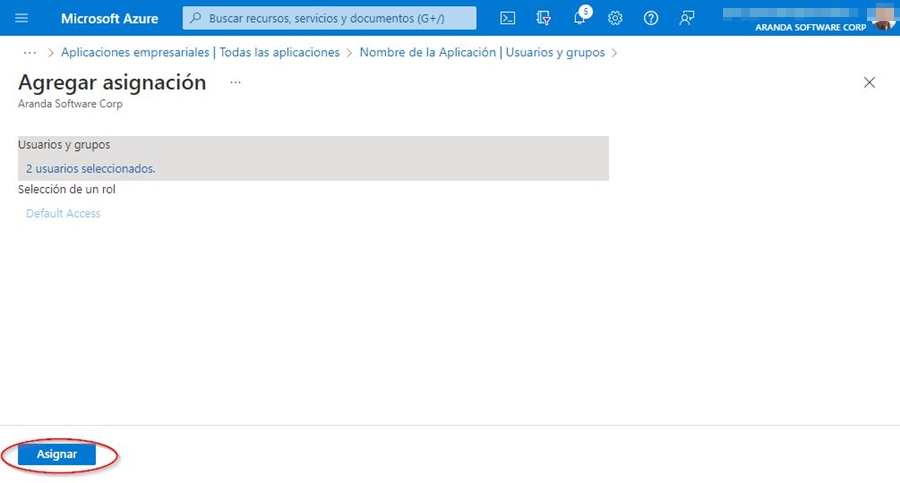Screen dimensions: 900x483
Task: Navigate to Nombre de la Aplicación breadcrumb
Action: [x=482, y=52]
